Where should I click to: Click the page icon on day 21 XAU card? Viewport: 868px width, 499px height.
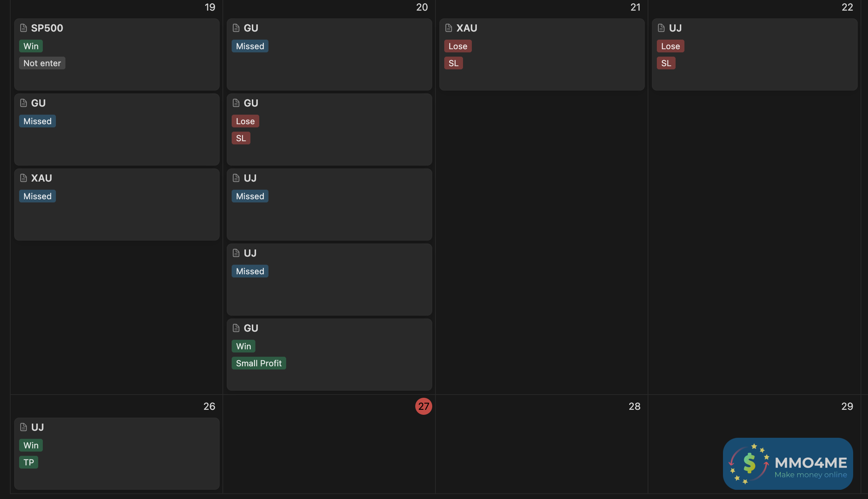(449, 28)
